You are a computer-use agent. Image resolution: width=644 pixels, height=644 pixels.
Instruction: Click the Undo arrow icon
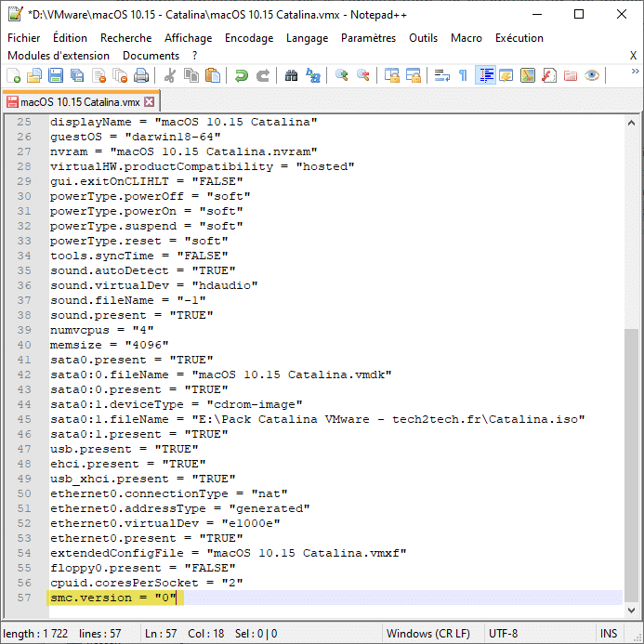pos(242,76)
